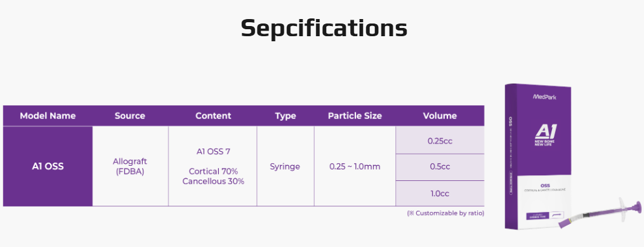This screenshot has height=247, width=644.
Task: Click the Cancellous 30% text
Action: click(x=213, y=181)
